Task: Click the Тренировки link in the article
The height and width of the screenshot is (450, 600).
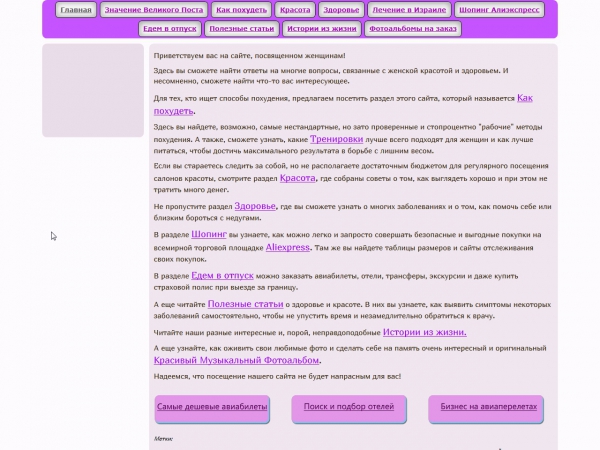Action: pos(336,139)
